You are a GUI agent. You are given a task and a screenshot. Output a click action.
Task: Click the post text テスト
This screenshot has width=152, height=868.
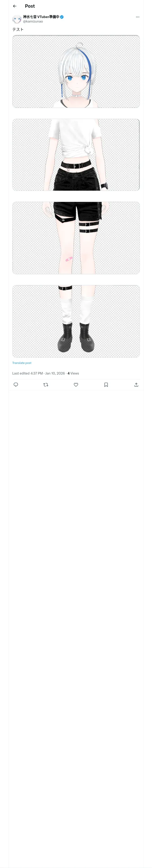click(x=18, y=29)
